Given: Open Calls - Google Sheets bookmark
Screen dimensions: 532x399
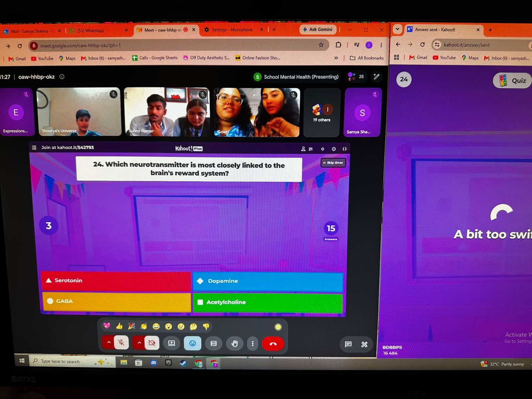Looking at the screenshot, I should (x=155, y=58).
